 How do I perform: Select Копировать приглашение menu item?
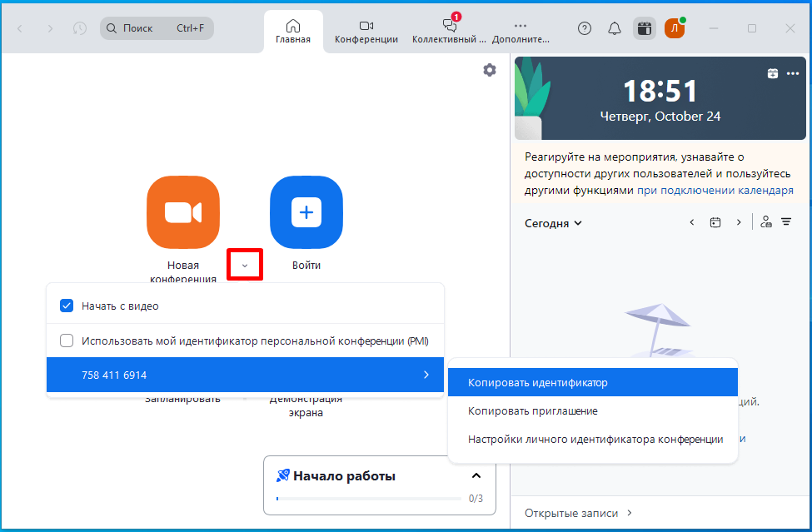click(593, 411)
